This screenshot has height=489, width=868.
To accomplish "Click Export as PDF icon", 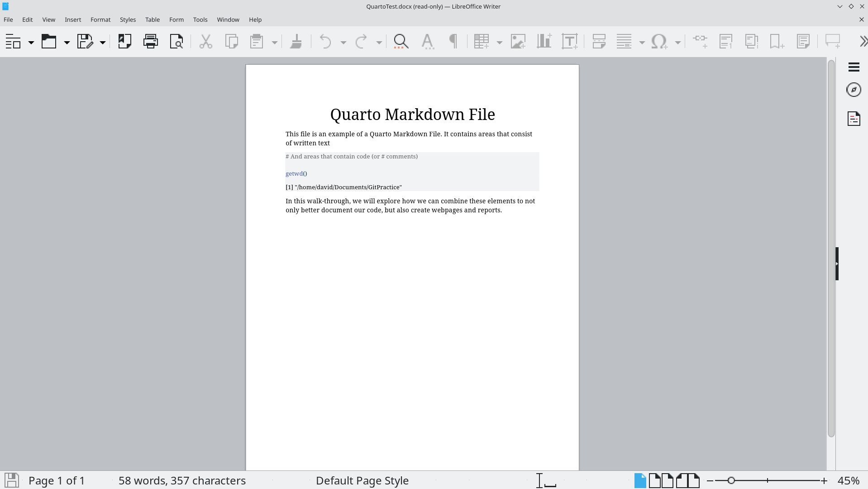I will [x=124, y=41].
